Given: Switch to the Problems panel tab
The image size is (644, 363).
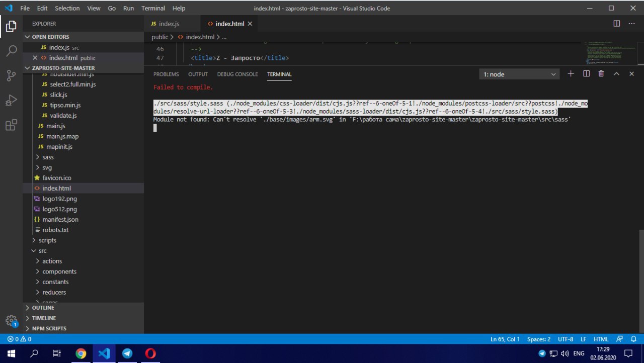Looking at the screenshot, I should 166,74.
